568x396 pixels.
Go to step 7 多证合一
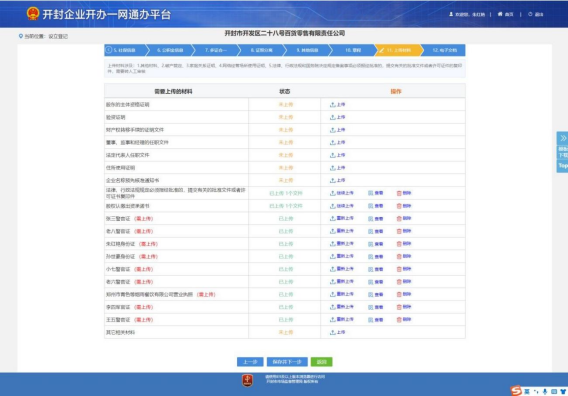tap(216, 50)
